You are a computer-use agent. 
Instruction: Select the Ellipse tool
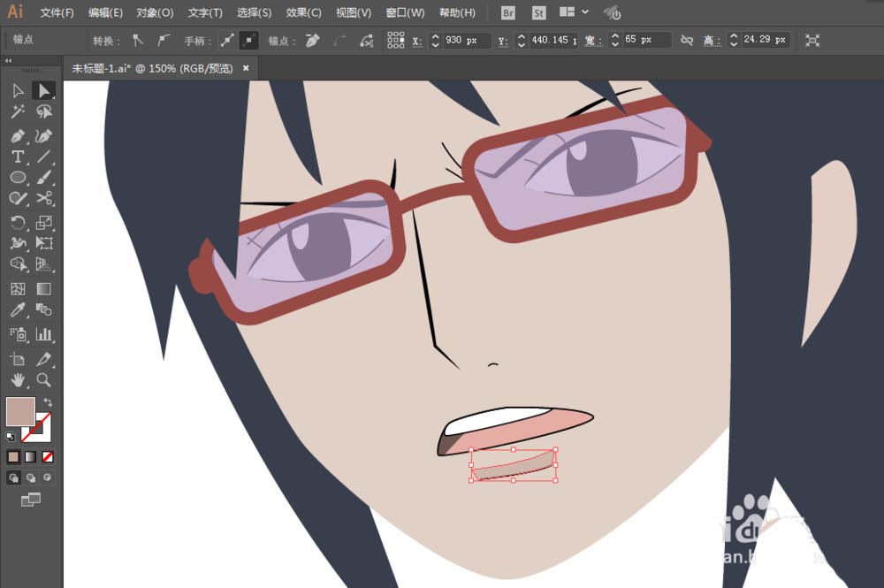[18, 178]
